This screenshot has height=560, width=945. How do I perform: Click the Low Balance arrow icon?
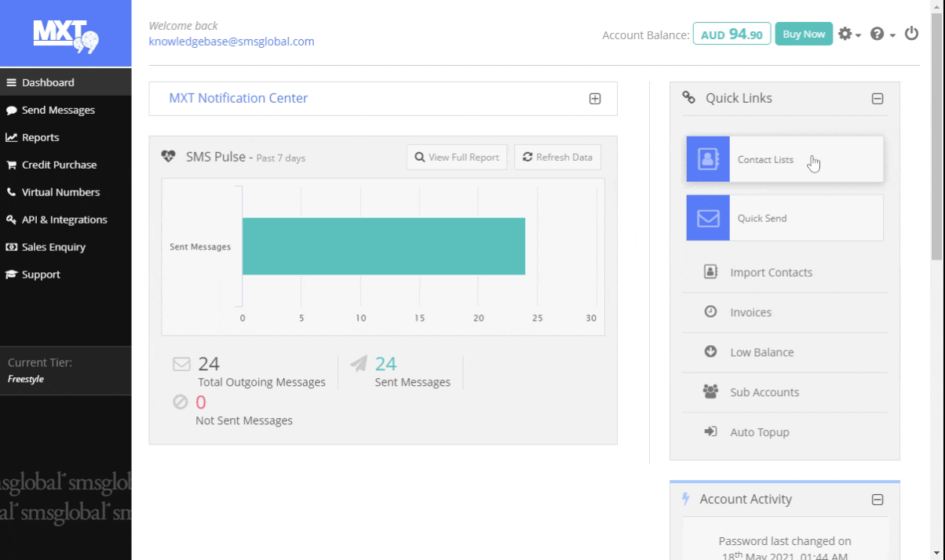point(710,352)
